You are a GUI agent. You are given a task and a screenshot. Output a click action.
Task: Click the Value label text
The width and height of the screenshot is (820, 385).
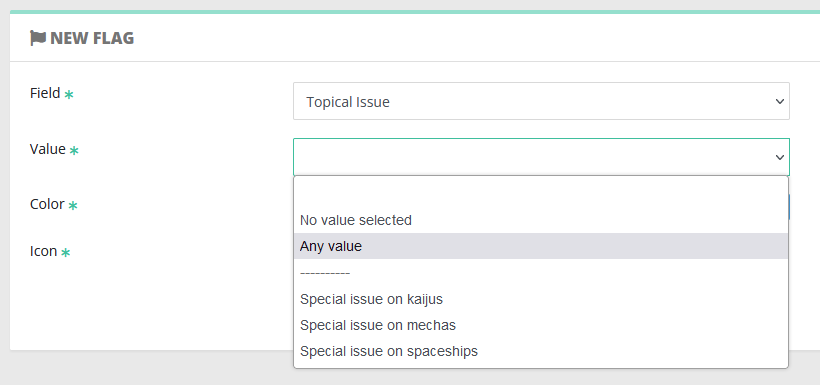(48, 149)
